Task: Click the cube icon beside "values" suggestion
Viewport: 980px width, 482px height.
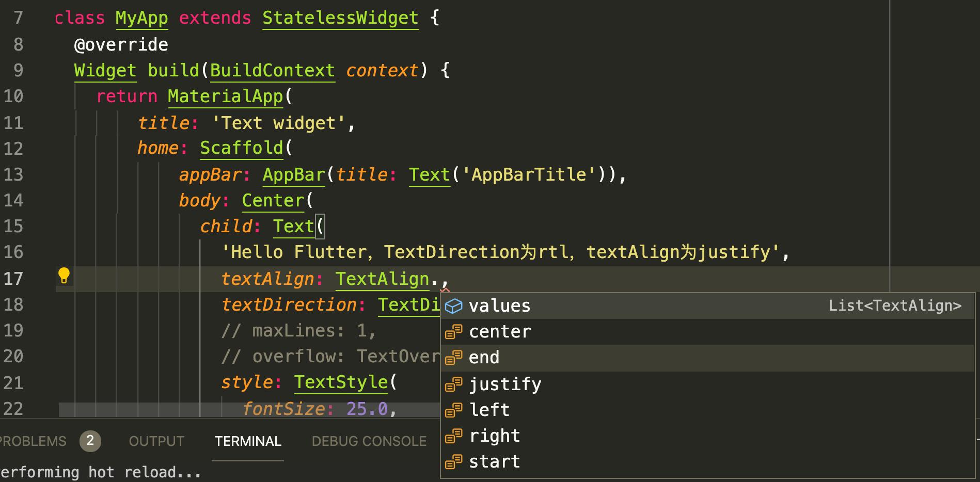Action: pos(453,306)
